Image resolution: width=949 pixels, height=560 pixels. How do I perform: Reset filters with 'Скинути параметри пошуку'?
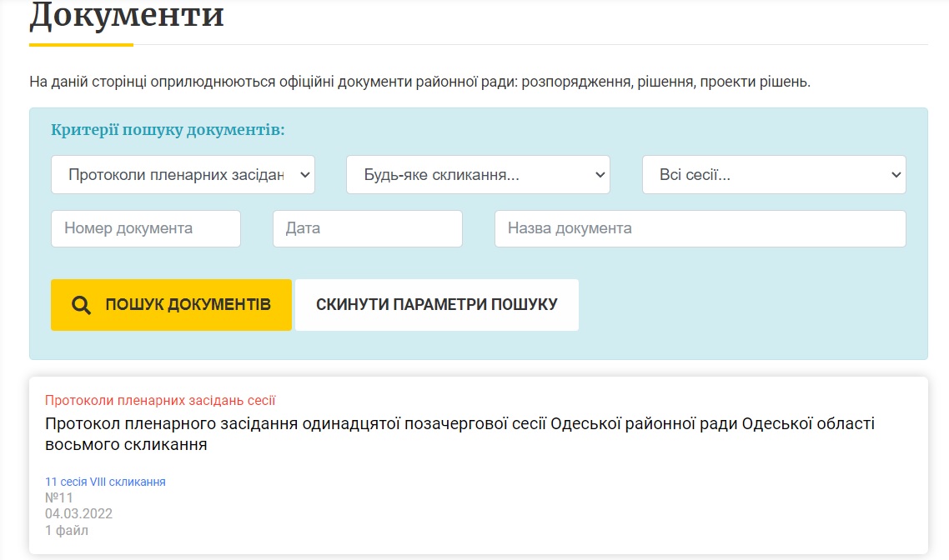[437, 305]
